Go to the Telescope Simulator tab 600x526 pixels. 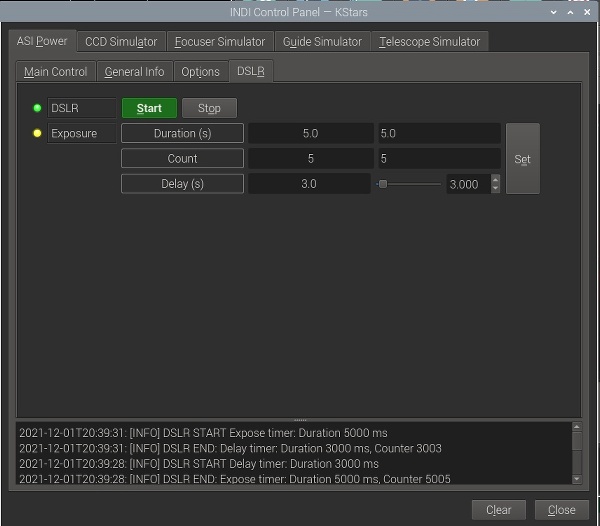click(x=430, y=41)
